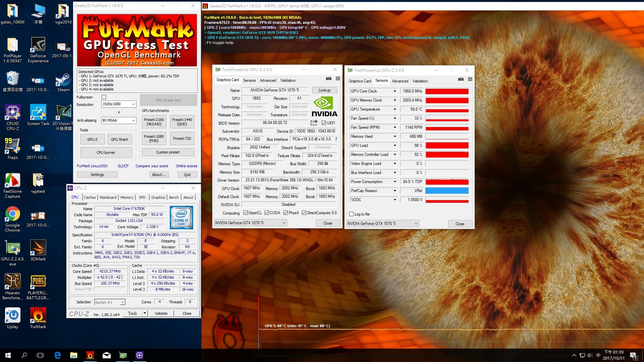This screenshot has width=644, height=362.
Task: Open Microsoft Edge from the taskbar
Action: [57, 355]
